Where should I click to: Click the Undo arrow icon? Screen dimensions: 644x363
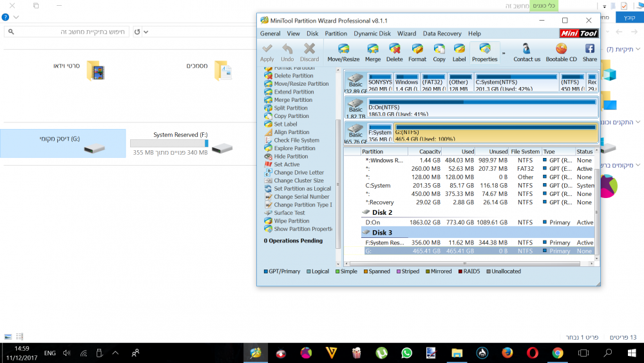287,49
